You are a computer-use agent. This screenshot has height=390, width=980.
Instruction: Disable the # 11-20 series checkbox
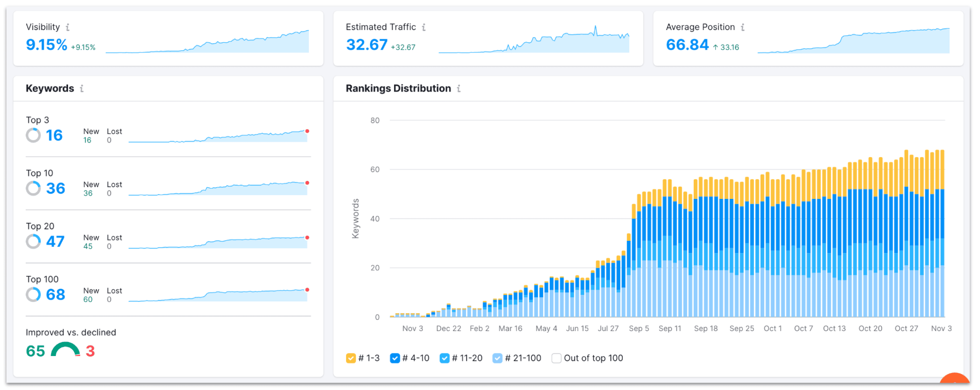pyautogui.click(x=445, y=358)
